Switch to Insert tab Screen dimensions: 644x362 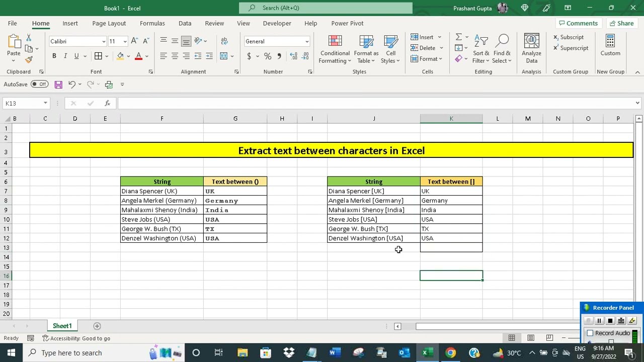tap(70, 23)
